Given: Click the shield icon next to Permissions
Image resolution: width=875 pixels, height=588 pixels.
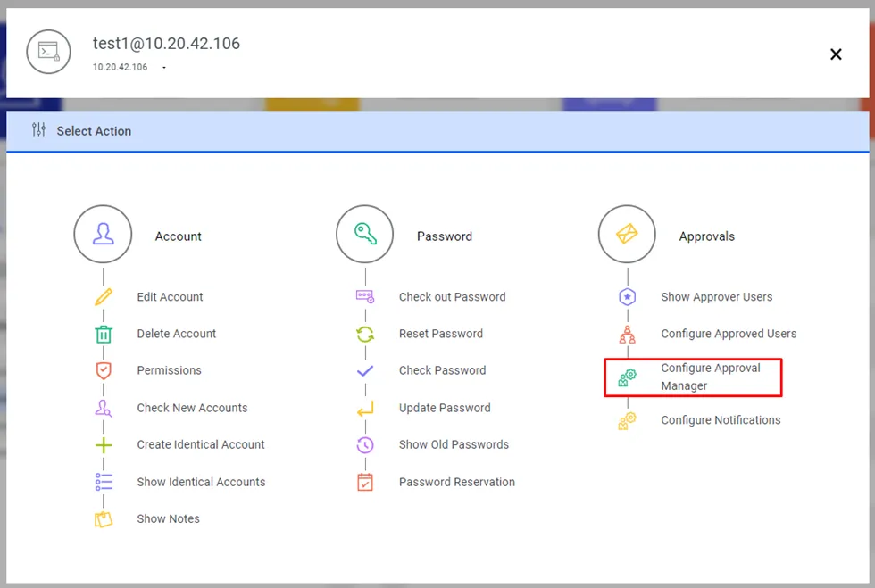Looking at the screenshot, I should 104,370.
